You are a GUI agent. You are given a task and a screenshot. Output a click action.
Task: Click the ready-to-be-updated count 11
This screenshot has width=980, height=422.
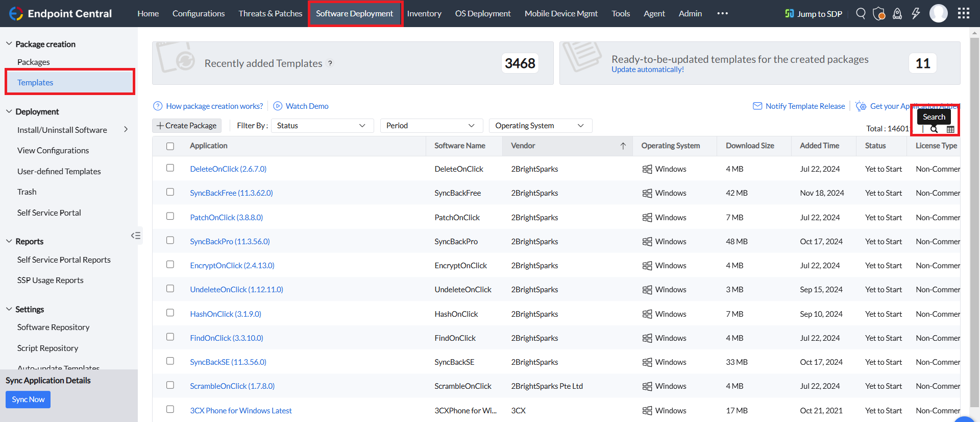pyautogui.click(x=923, y=63)
